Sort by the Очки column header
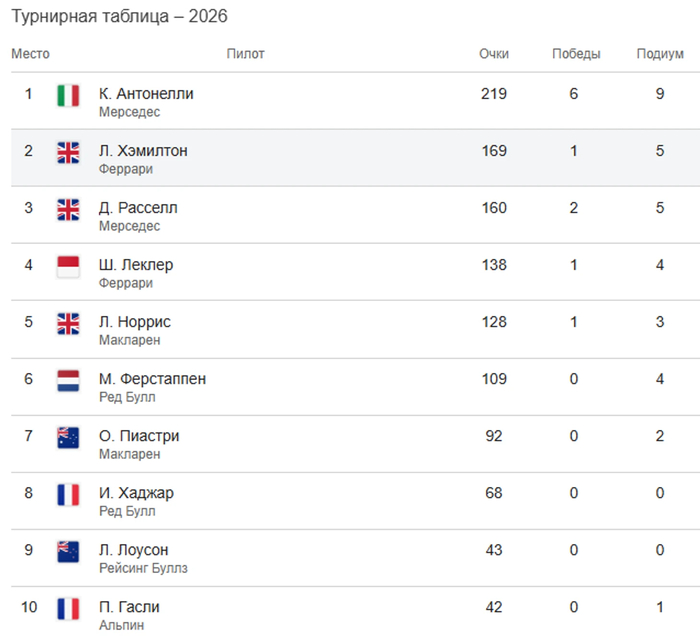 (494, 54)
